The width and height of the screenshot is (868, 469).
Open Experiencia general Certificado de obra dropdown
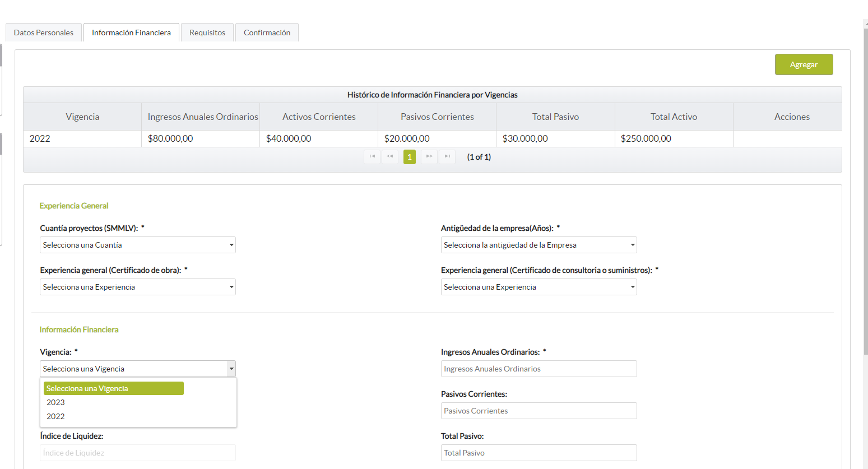click(137, 287)
